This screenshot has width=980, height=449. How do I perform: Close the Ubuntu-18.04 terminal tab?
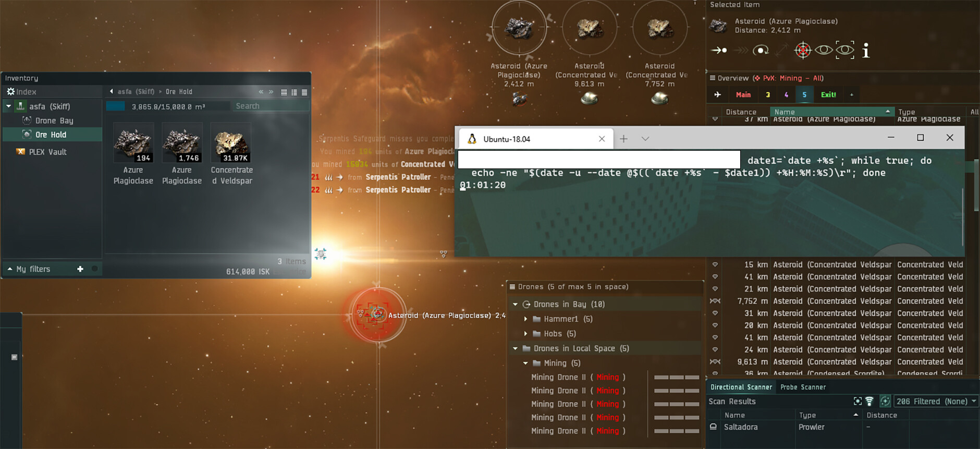coord(602,139)
